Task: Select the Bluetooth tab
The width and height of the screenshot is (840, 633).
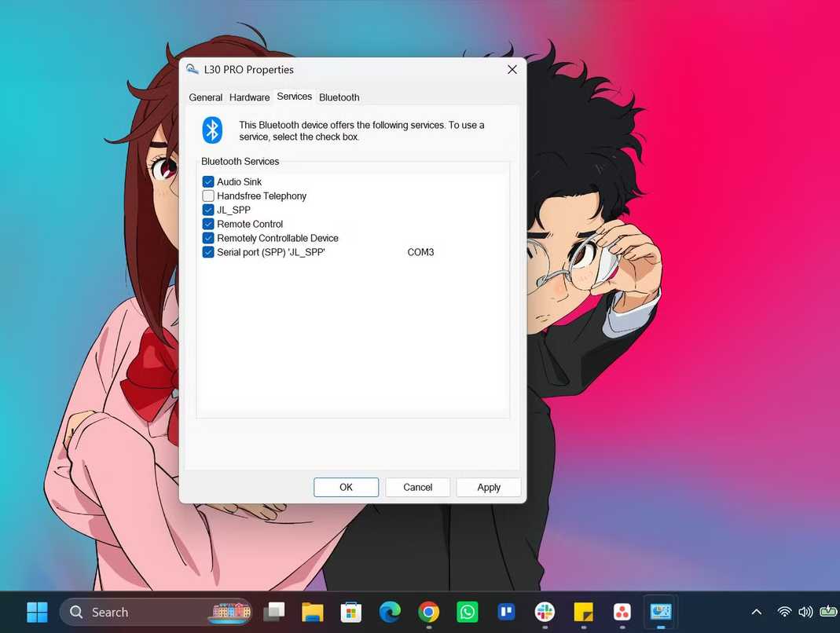Action: [339, 97]
